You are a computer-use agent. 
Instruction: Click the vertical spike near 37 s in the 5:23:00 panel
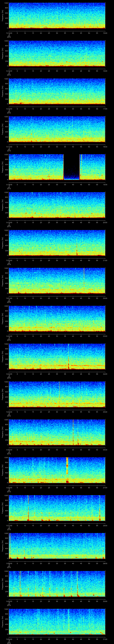[68, 356]
